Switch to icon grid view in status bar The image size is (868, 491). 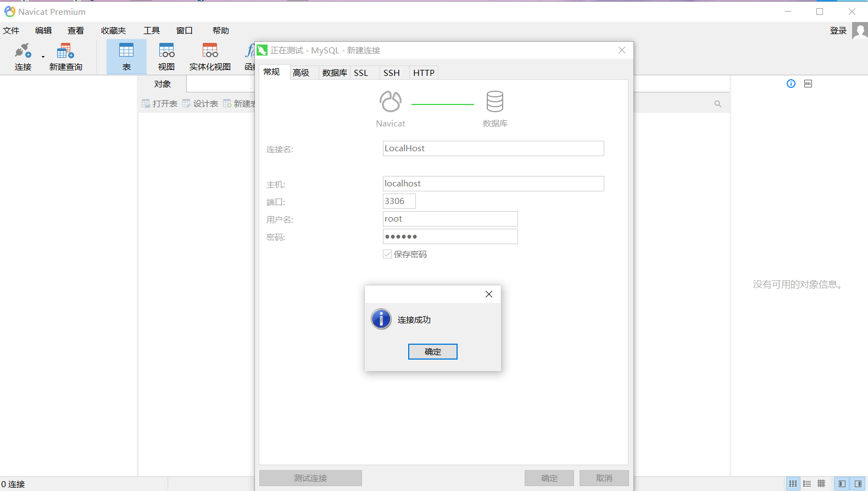[793, 484]
